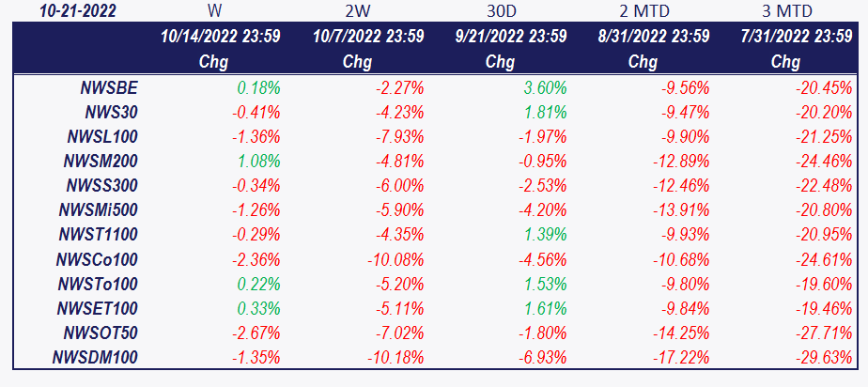Viewport: 868px width, 387px height.
Task: Click the 10-21-2022 date heading
Action: pyautogui.click(x=78, y=11)
